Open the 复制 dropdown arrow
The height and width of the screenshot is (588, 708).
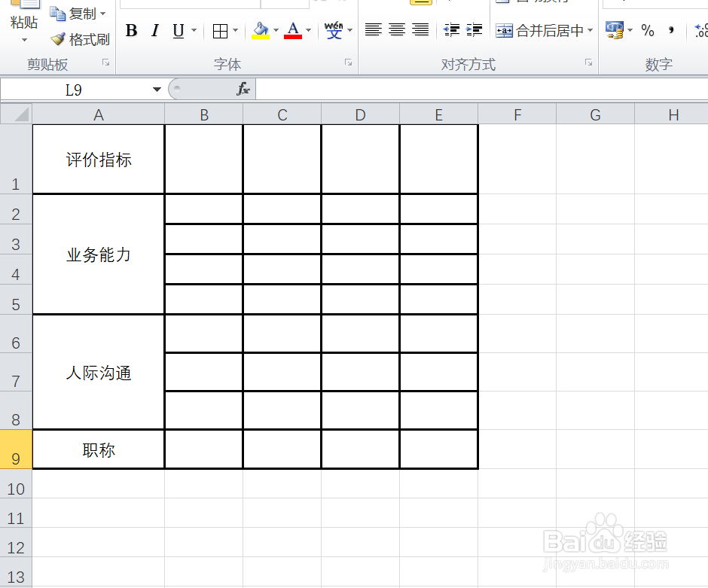click(x=103, y=14)
